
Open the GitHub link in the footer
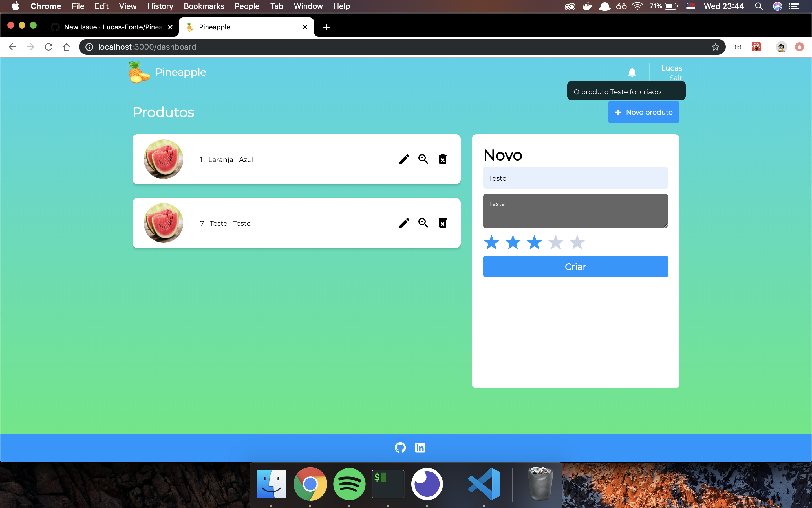tap(400, 448)
